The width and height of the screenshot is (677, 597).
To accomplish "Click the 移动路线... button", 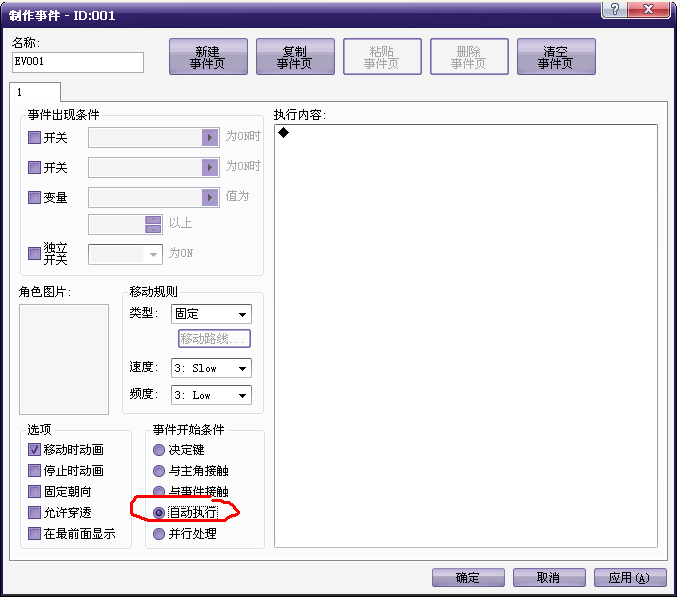I will [214, 338].
